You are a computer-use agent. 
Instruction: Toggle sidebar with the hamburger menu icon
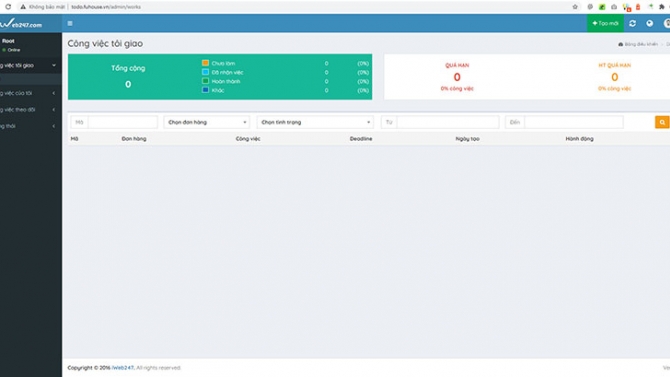click(70, 24)
